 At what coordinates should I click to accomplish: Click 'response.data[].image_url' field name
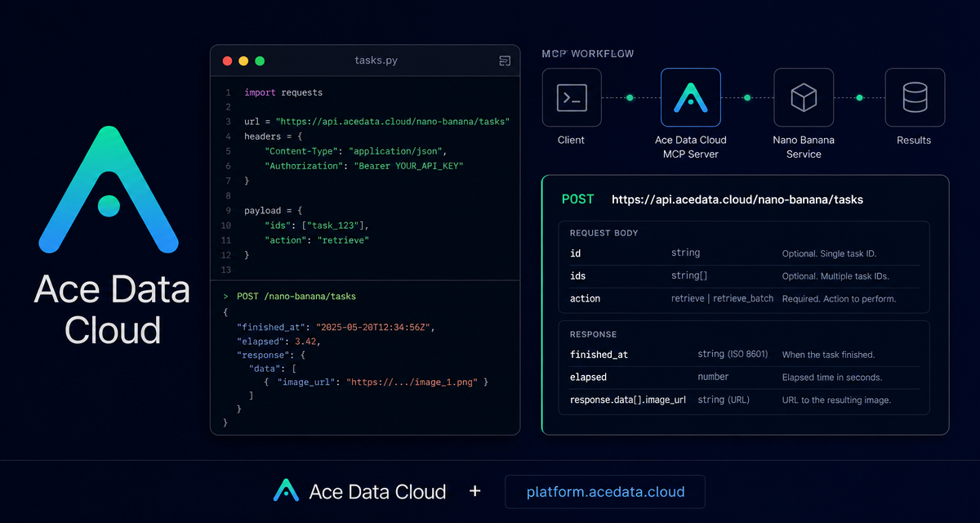click(x=628, y=400)
